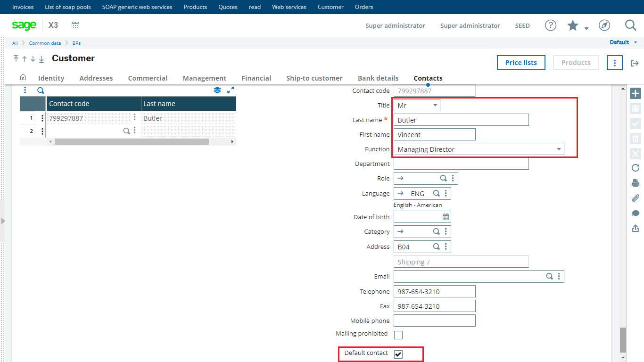Open the Financial tab

(256, 78)
